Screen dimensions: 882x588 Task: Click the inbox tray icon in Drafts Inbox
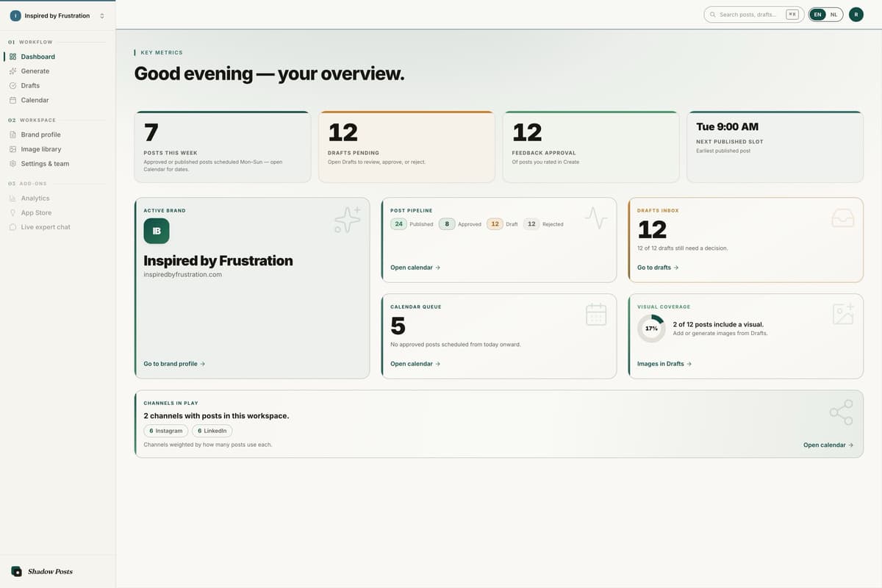(842, 218)
